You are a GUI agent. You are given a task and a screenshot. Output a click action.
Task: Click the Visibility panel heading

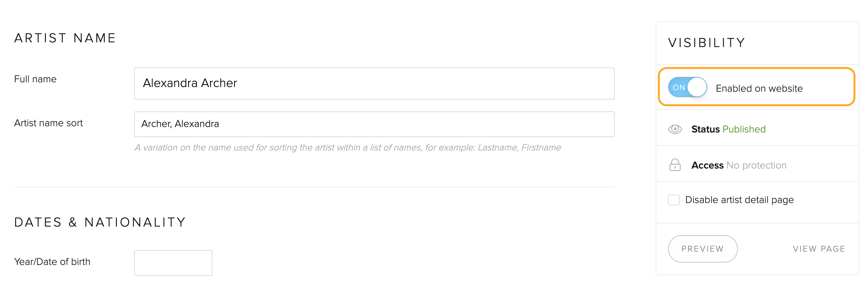click(706, 43)
